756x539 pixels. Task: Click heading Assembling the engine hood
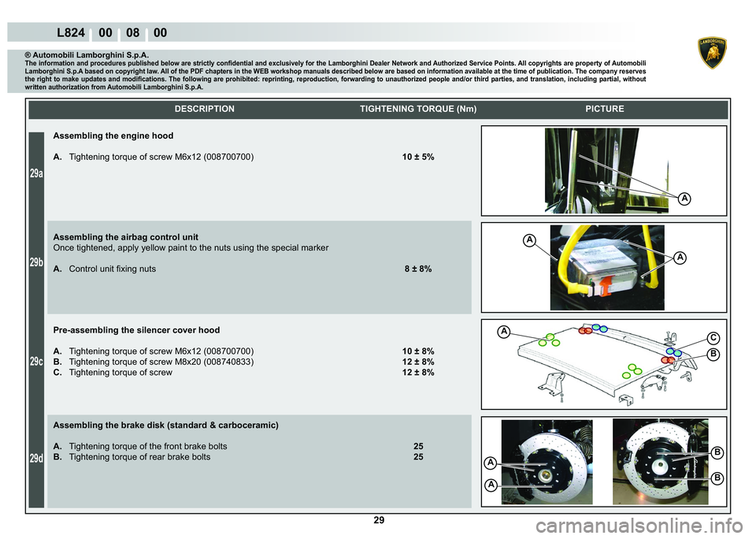coord(113,136)
